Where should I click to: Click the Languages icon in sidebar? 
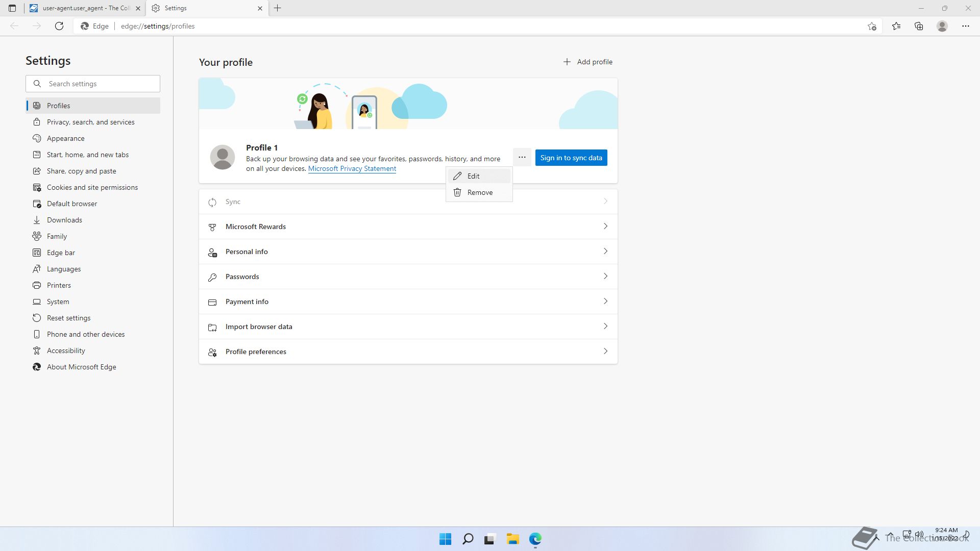pos(37,269)
